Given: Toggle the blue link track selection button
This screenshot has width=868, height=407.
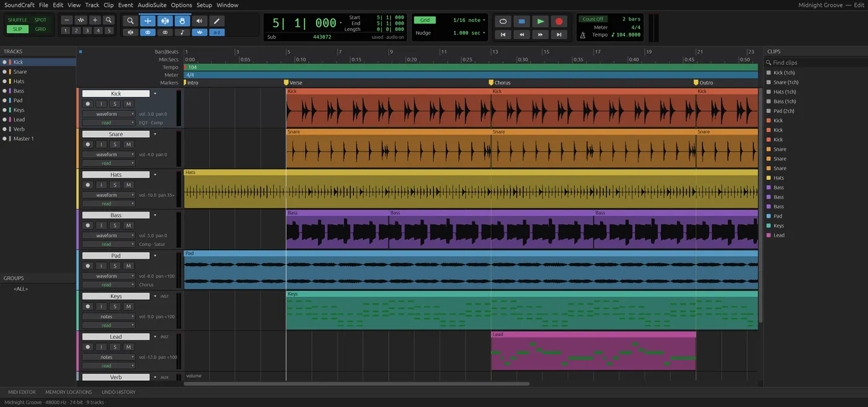Looking at the screenshot, I should (x=148, y=32).
